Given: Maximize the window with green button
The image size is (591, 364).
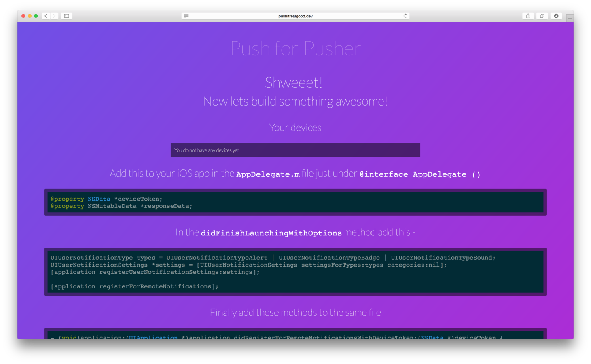Looking at the screenshot, I should point(36,16).
